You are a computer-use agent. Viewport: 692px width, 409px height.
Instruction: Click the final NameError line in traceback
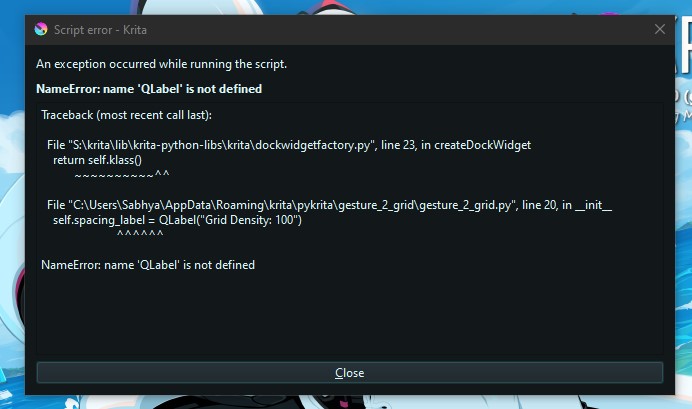tap(148, 265)
